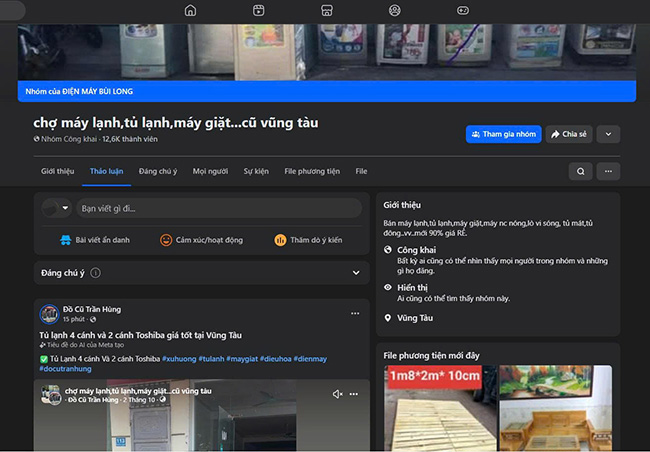Click the #docutranhung hashtag
The image size is (650, 452).
pyautogui.click(x=65, y=369)
